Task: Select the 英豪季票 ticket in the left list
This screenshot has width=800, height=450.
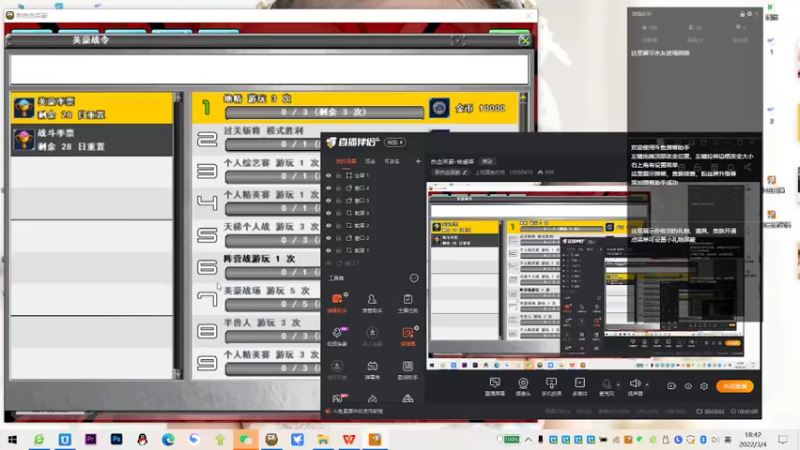Action: (x=92, y=108)
